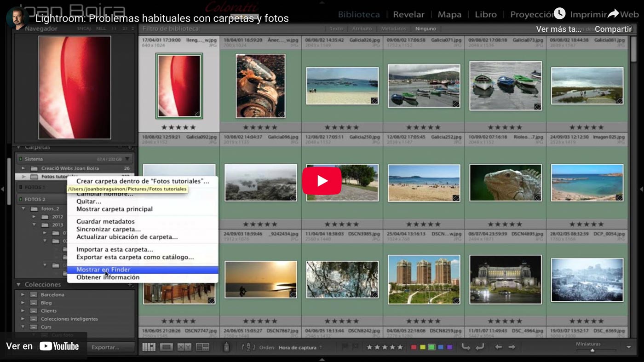Viewport: 644px width, 362px height.
Task: Expand the Blog collection set
Action: pos(23,303)
